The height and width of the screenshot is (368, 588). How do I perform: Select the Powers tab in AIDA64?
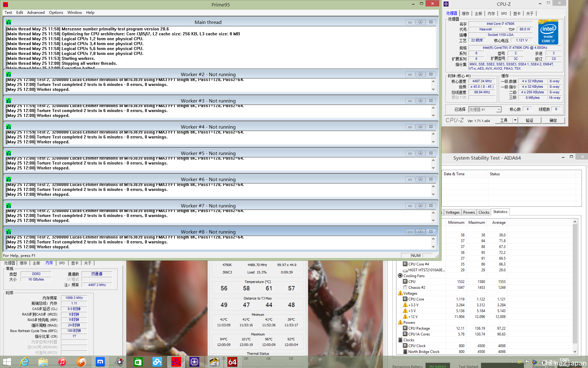coord(469,212)
